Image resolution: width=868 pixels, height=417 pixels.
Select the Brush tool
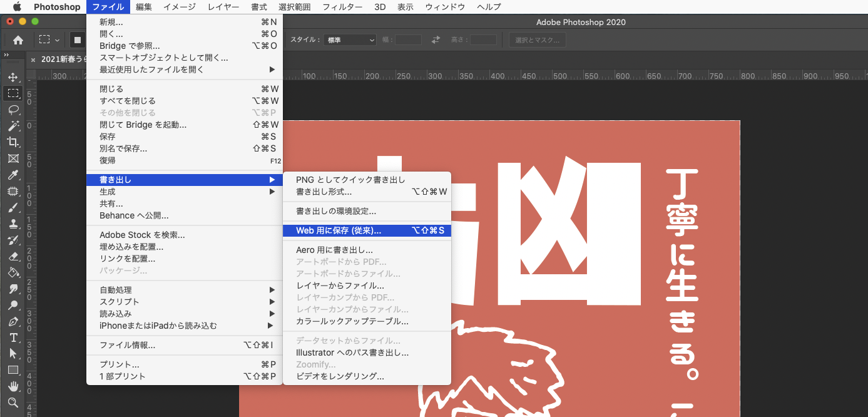point(13,207)
